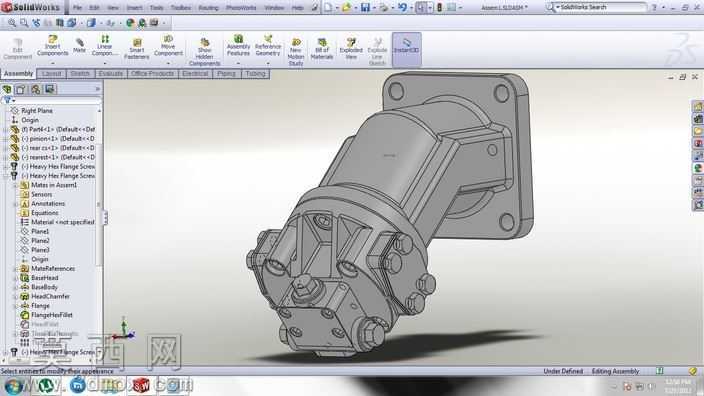Click Print icon in title toolbar
This screenshot has width=704, height=396.
(384, 7)
